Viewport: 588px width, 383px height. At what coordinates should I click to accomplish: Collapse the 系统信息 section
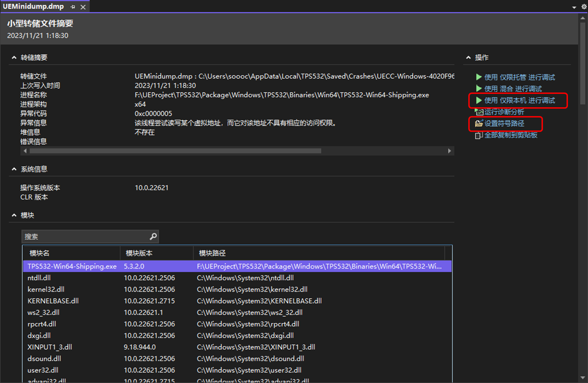13,169
